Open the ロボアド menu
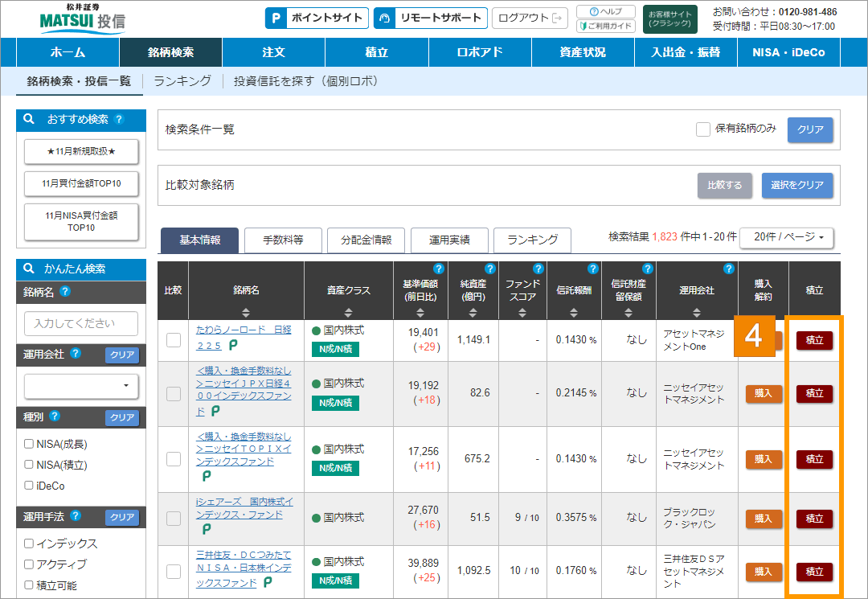The width and height of the screenshot is (868, 599). (480, 52)
